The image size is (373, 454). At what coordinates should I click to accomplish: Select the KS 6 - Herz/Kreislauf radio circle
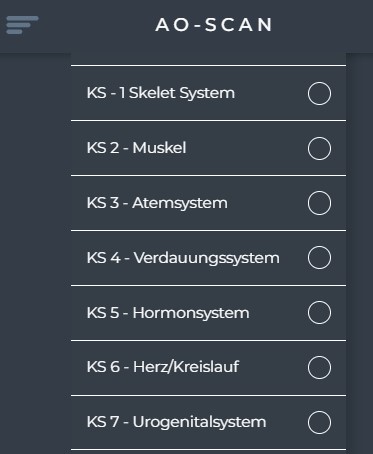[x=319, y=367]
